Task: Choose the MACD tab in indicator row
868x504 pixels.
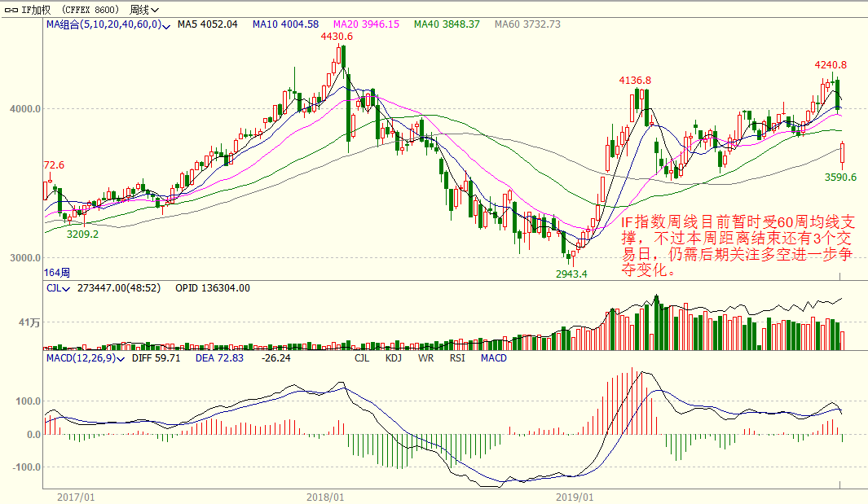Action: pos(493,358)
